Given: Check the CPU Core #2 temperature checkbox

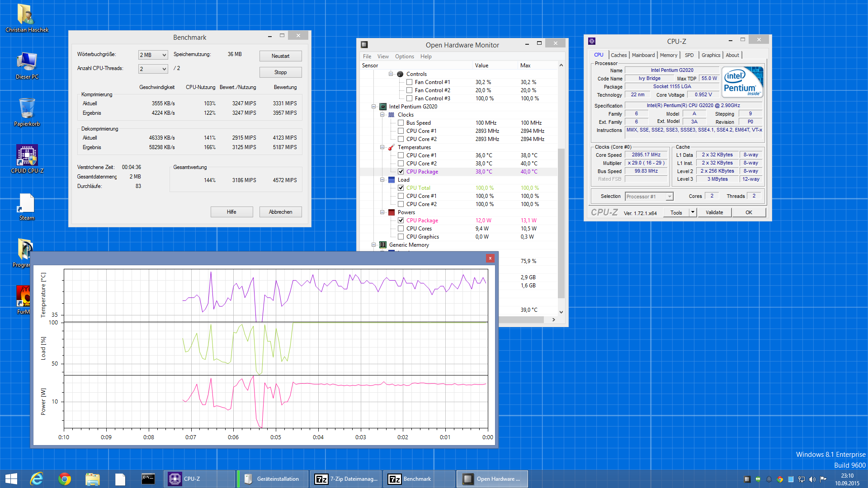Looking at the screenshot, I should [x=401, y=164].
